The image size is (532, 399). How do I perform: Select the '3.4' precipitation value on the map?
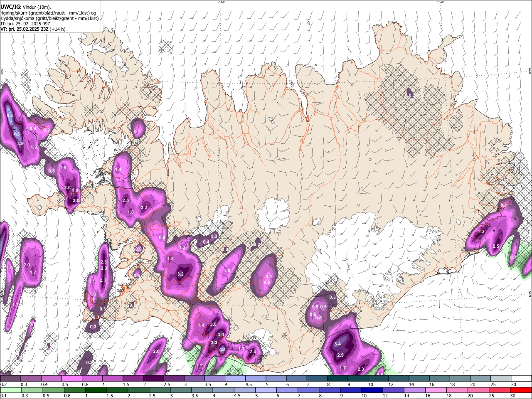tap(337, 344)
